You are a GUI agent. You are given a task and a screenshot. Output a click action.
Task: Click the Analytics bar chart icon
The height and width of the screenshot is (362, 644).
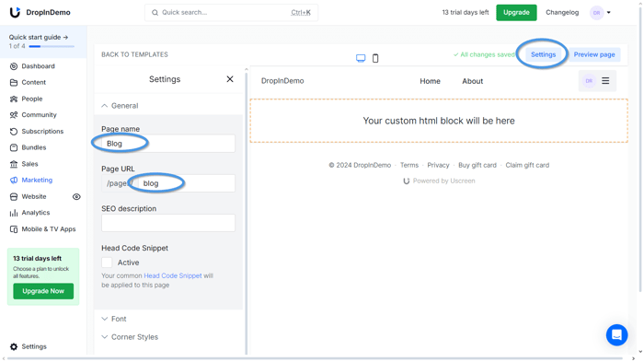tap(14, 213)
